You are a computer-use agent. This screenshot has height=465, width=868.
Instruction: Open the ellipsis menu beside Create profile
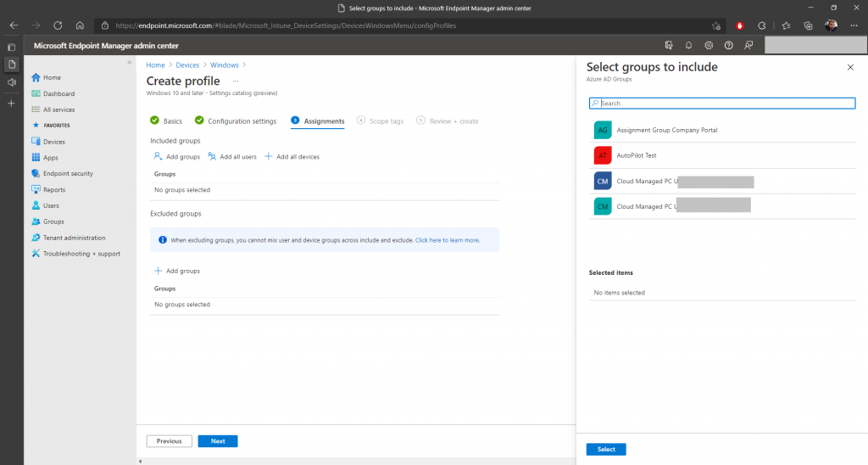coord(236,81)
